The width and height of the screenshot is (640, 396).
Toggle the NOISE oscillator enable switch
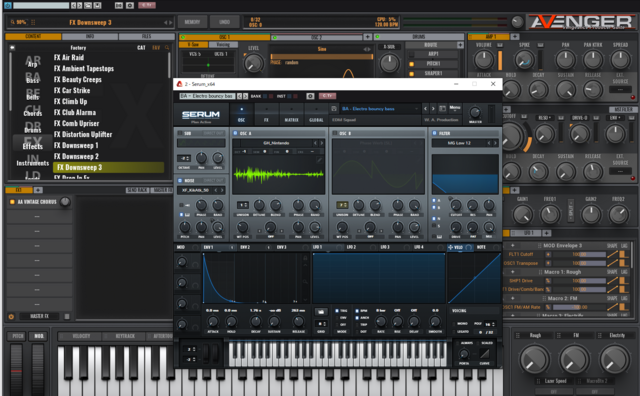tap(180, 180)
